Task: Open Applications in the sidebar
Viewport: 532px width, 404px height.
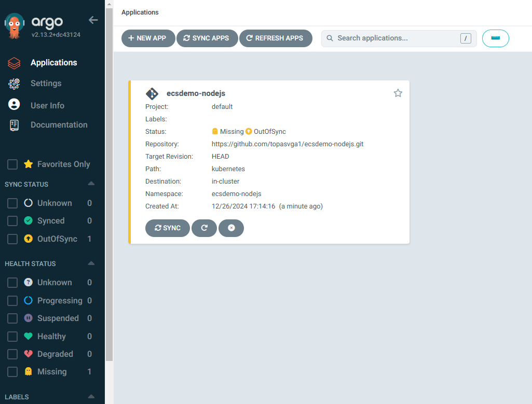Action: pos(53,63)
